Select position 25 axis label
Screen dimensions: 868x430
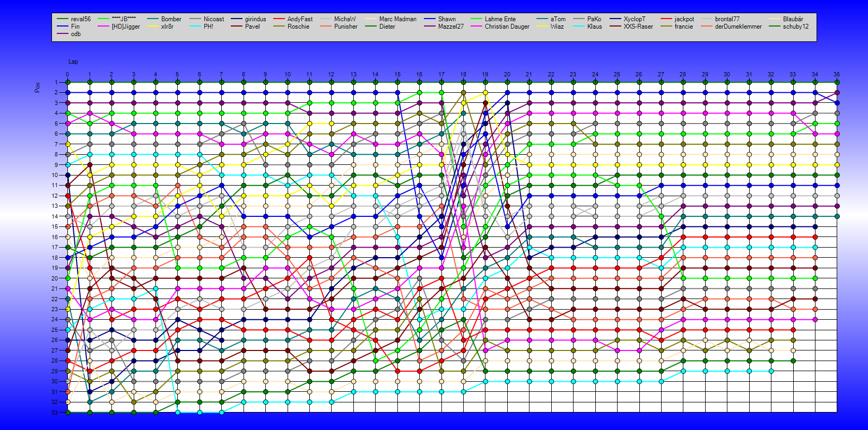point(55,330)
